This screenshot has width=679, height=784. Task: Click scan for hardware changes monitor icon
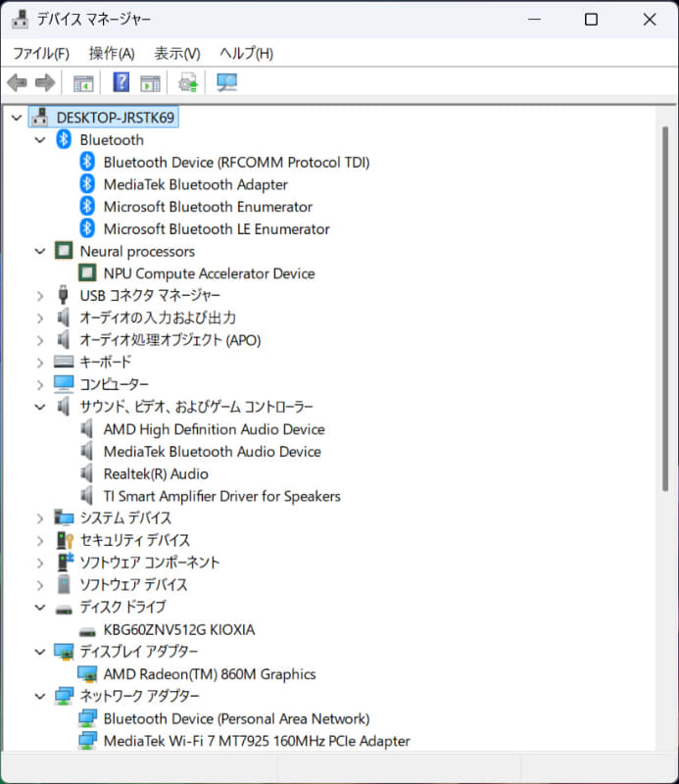(227, 82)
